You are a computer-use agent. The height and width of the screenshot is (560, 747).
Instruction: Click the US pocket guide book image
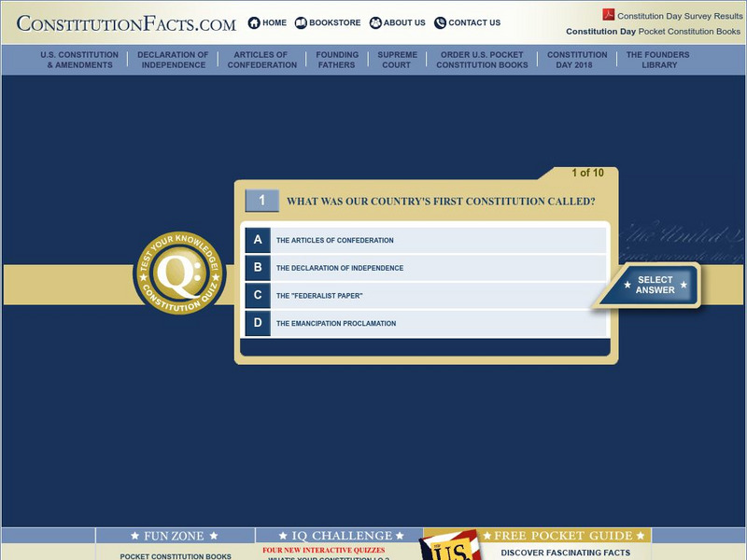click(450, 546)
